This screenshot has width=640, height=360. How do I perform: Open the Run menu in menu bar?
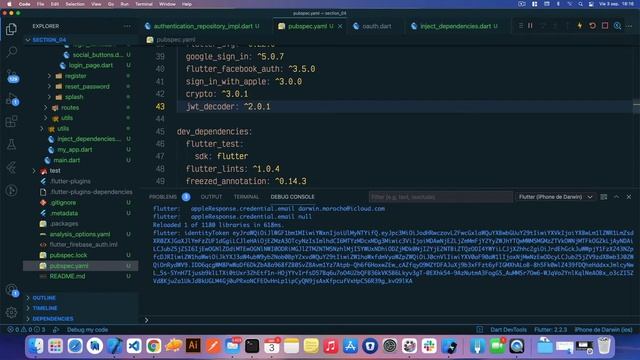click(x=124, y=4)
